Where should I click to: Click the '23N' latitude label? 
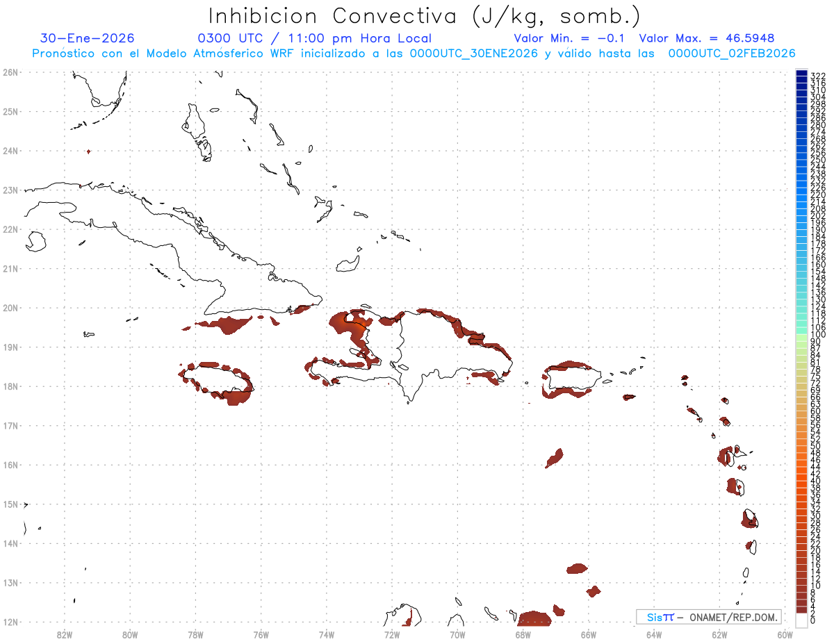point(10,190)
